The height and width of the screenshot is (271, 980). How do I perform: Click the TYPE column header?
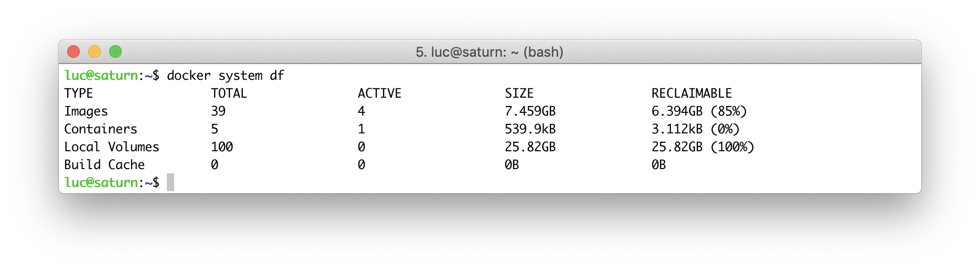79,93
